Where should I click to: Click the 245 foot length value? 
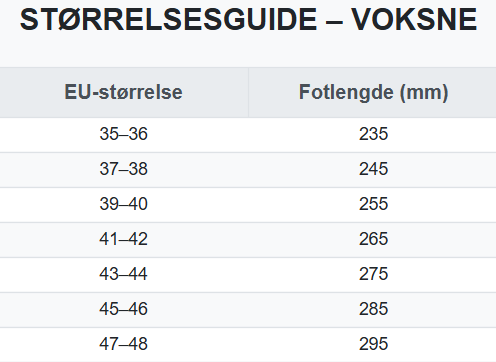(373, 169)
